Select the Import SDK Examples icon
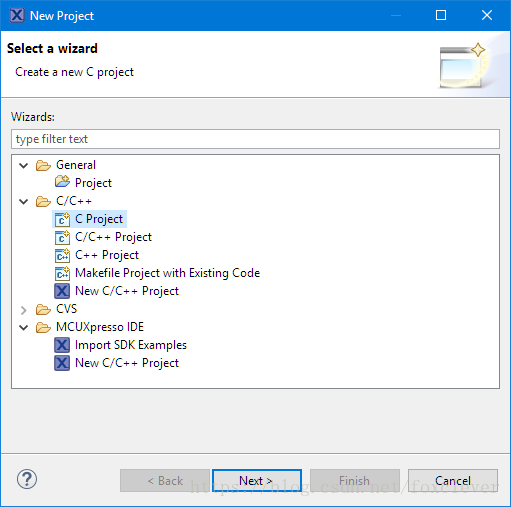This screenshot has width=511, height=507. [62, 345]
